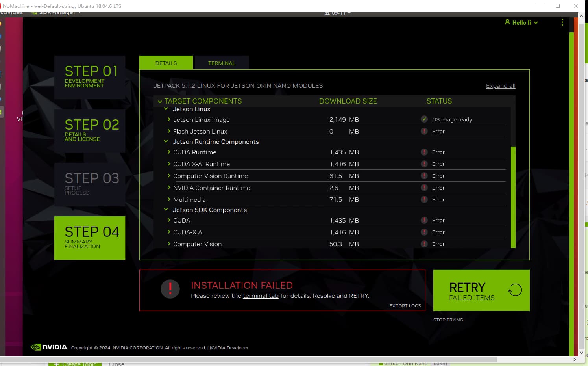Select the DETAILS tab
588x366 pixels.
tap(166, 63)
